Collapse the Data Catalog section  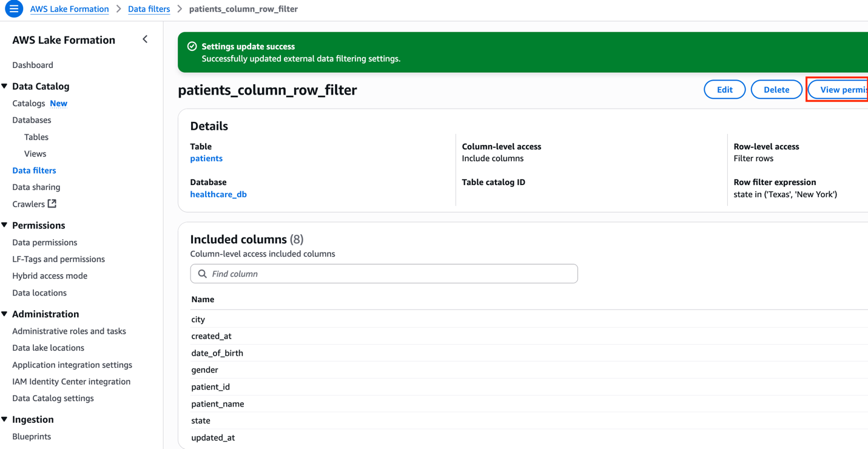click(5, 86)
